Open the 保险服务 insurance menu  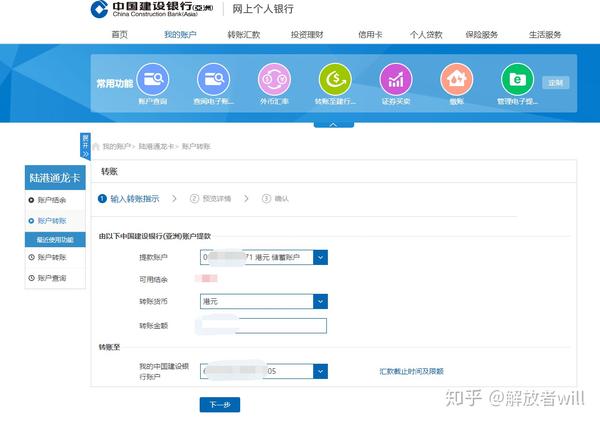click(x=481, y=35)
